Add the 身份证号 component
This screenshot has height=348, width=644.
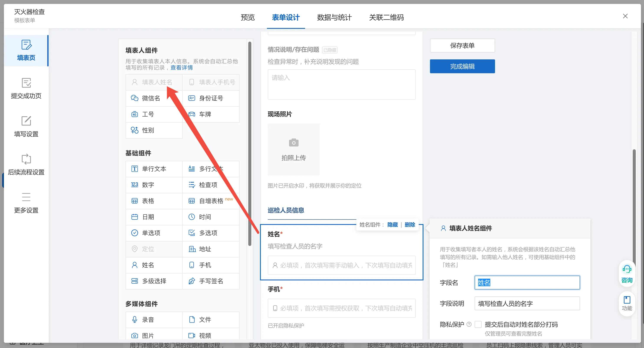[211, 98]
